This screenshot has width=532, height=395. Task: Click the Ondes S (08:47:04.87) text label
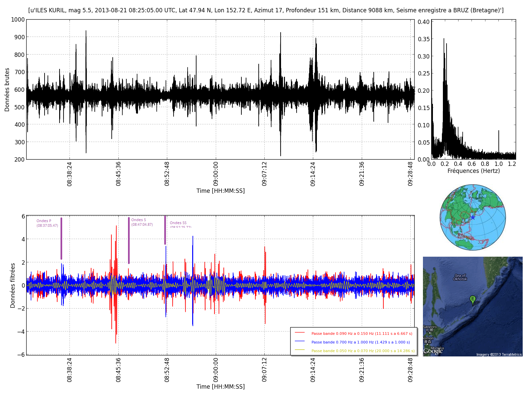pos(142,222)
